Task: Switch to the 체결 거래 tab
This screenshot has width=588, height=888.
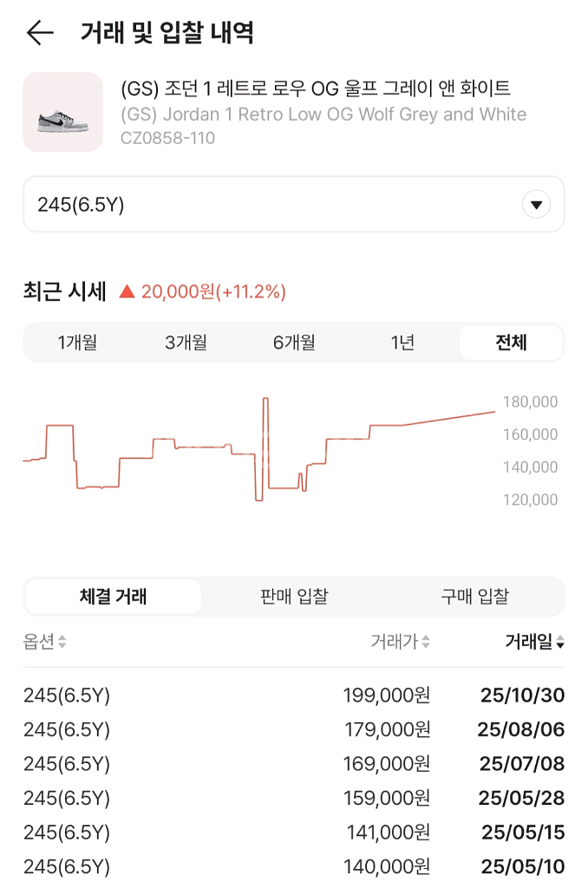Action: tap(113, 597)
